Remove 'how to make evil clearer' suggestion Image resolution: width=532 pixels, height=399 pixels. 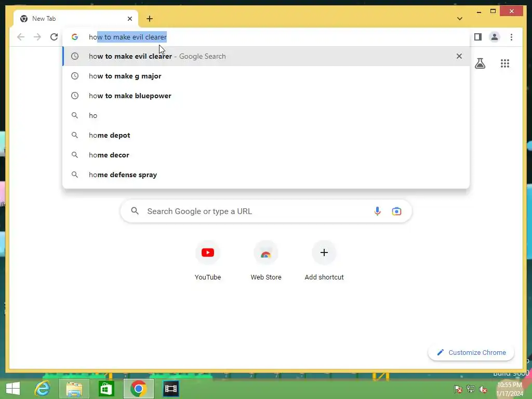point(459,56)
